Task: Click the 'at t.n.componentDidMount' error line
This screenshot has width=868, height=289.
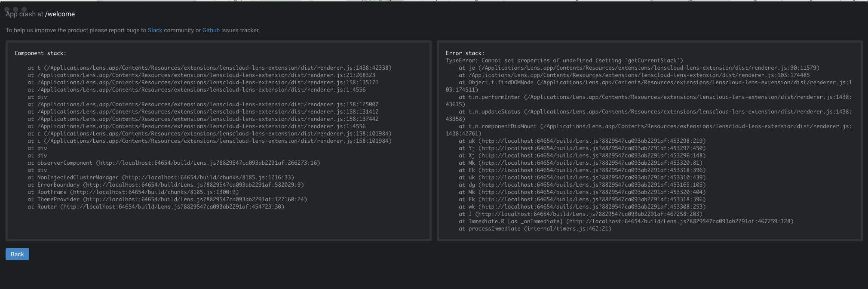Action: click(x=649, y=130)
